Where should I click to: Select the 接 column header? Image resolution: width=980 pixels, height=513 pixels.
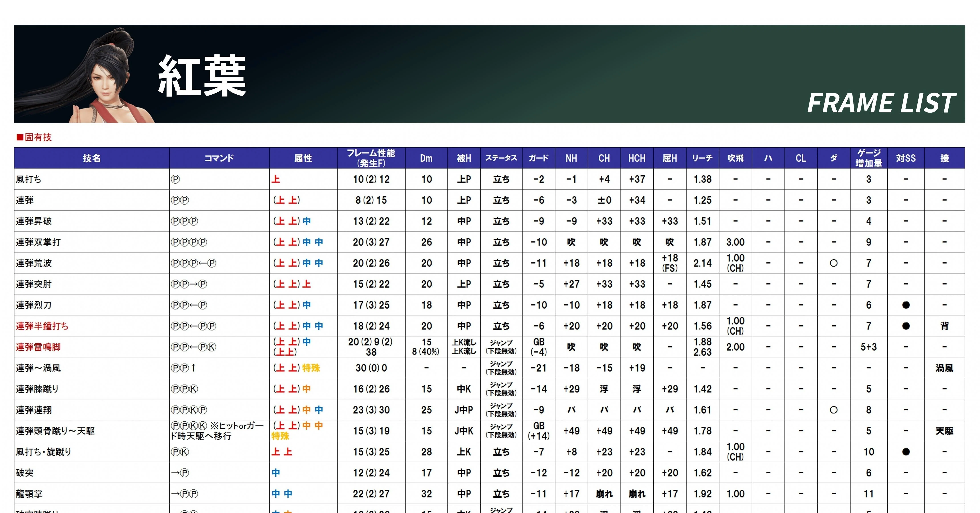point(944,158)
